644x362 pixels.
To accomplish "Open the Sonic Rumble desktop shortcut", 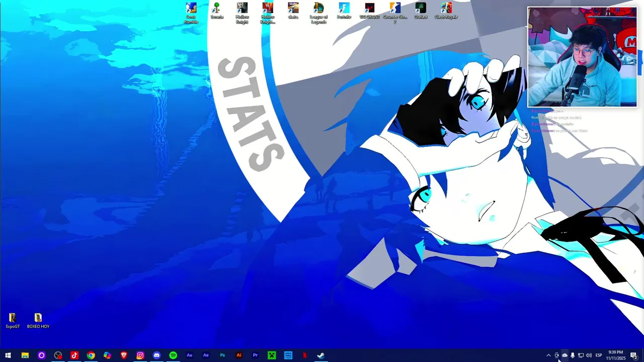I will pyautogui.click(x=191, y=13).
